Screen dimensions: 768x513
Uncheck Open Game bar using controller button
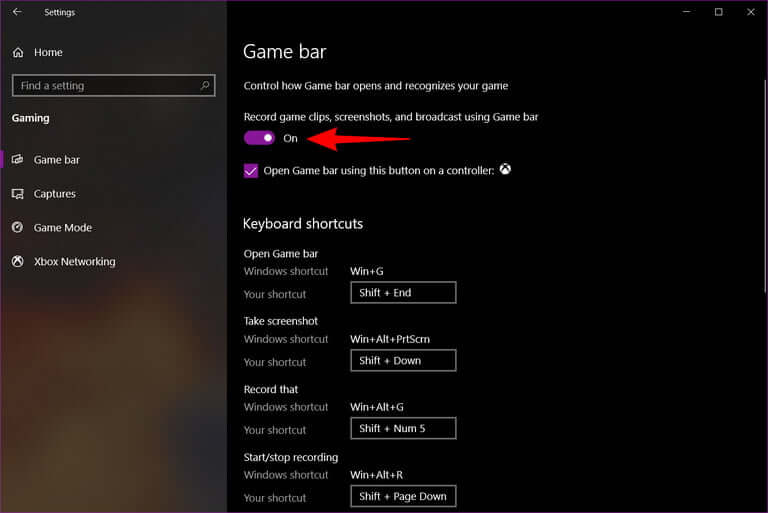[251, 171]
